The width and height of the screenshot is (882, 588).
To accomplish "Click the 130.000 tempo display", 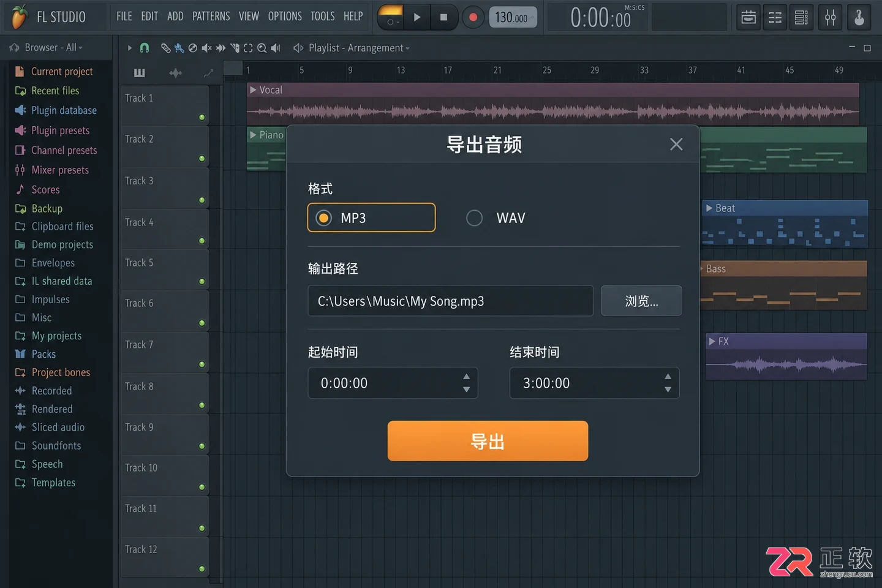I will tap(512, 18).
